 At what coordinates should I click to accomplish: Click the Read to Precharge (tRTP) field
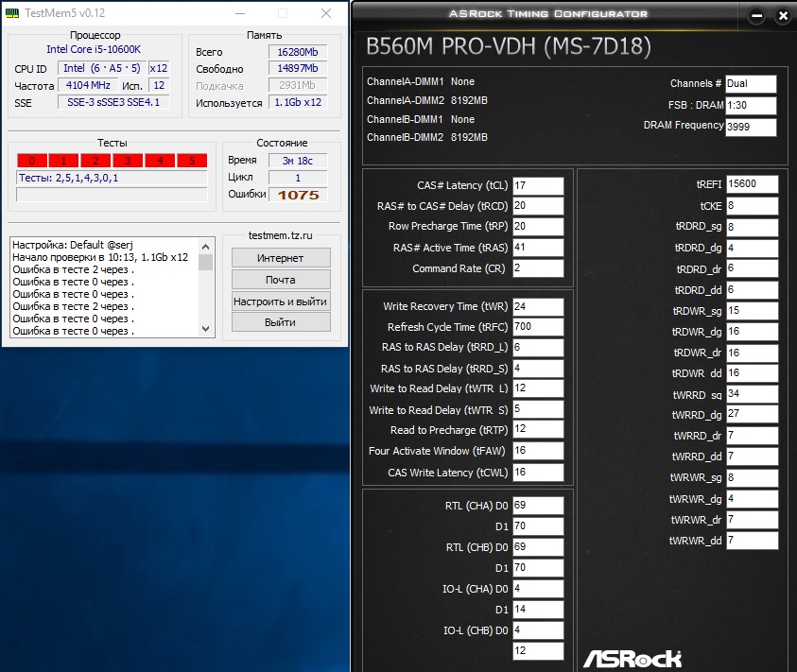538,429
